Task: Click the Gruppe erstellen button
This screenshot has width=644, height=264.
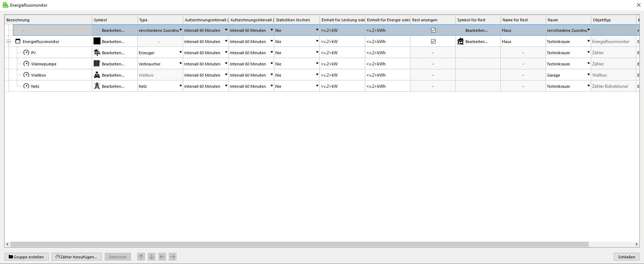Action: [x=26, y=257]
